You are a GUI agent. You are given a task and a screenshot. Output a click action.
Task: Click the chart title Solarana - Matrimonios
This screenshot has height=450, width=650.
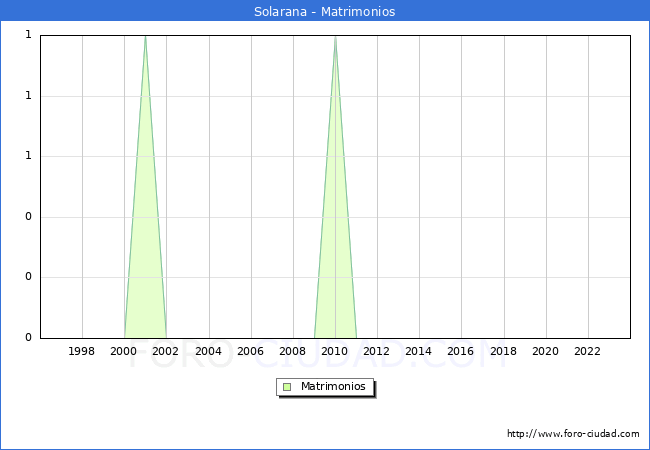325,12
